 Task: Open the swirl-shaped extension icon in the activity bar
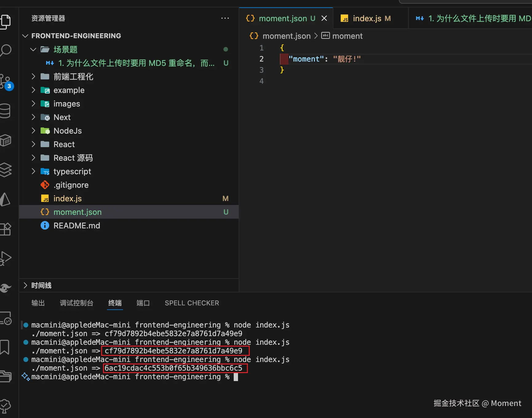tap(6, 288)
